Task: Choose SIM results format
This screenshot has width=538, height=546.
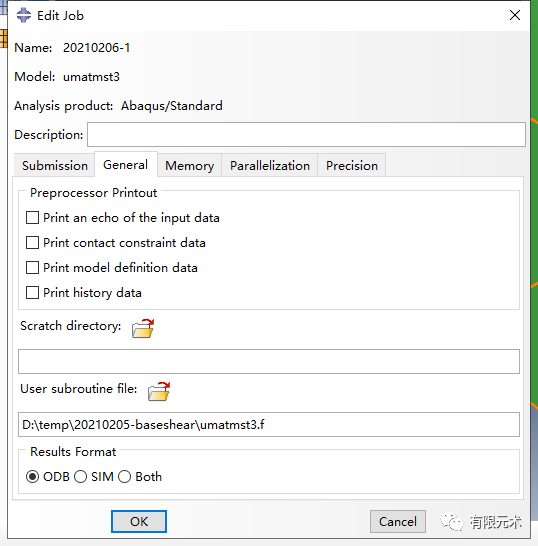Action: [x=80, y=476]
